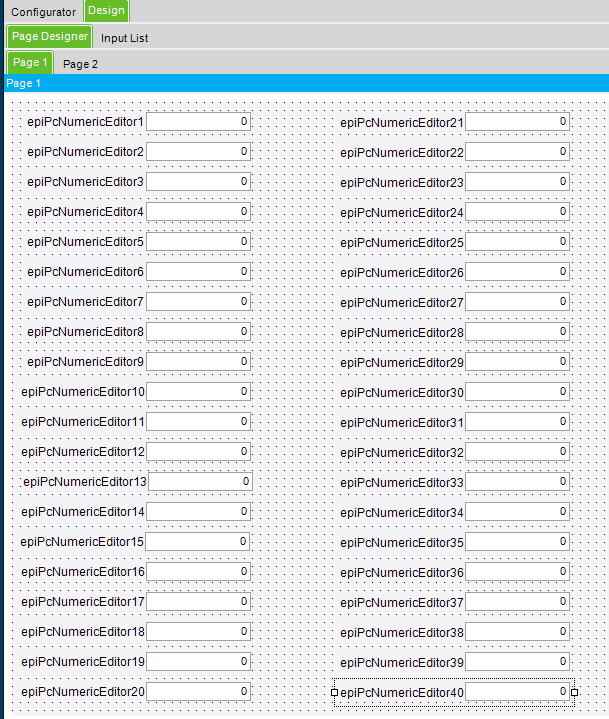Click the epiPcNumericEditor11 input field
This screenshot has height=719, width=609.
tap(199, 421)
